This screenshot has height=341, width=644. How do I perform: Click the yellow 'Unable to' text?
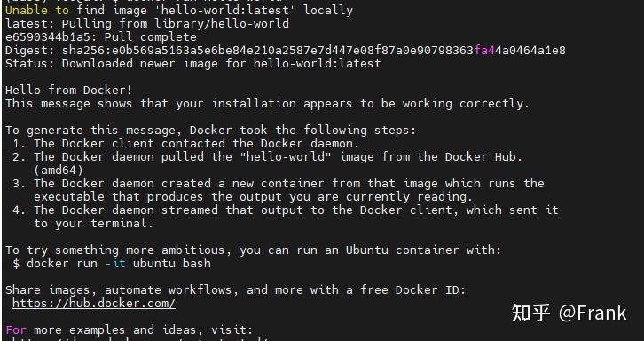[37, 11]
